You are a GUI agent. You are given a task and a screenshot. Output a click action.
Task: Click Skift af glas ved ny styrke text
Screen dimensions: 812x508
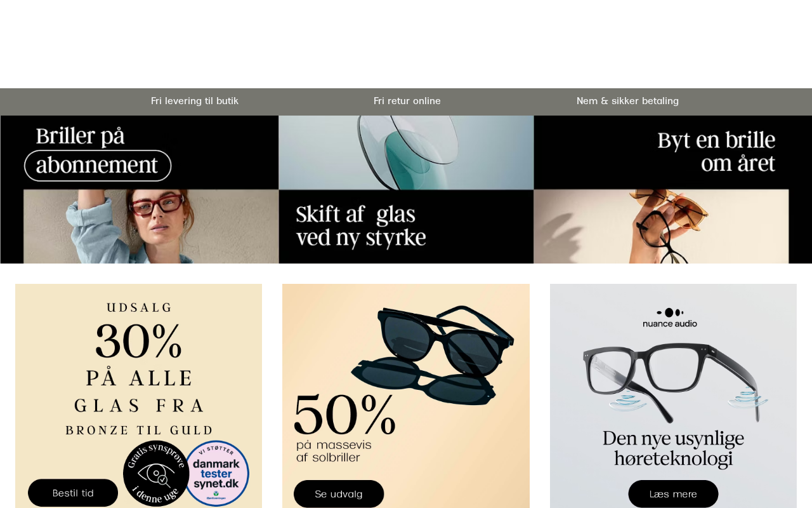point(361,225)
